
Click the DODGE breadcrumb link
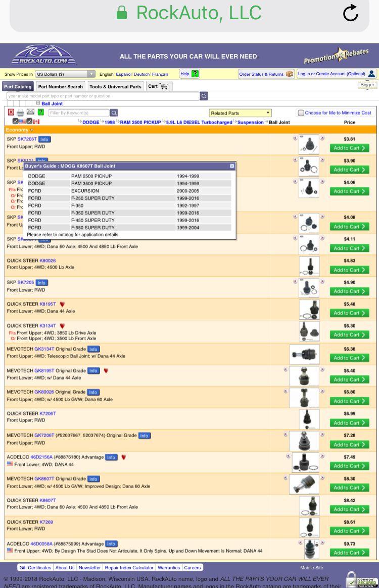(91, 122)
